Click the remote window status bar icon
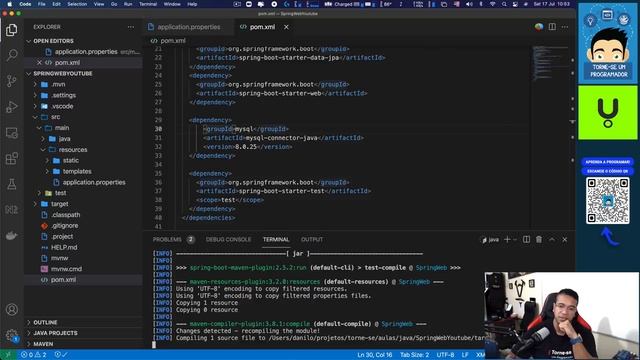640x360 pixels. click(8, 355)
